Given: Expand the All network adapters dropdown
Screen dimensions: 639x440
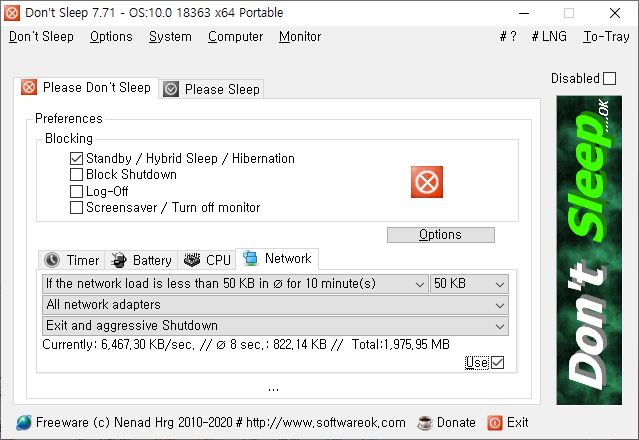Looking at the screenshot, I should pos(275,305).
